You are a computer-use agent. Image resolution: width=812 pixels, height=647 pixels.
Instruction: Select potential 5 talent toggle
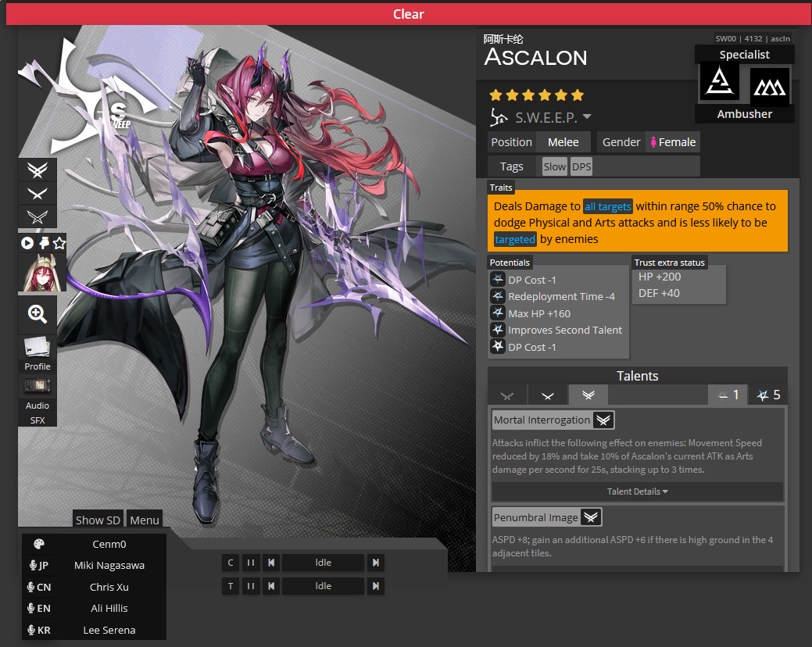click(768, 395)
